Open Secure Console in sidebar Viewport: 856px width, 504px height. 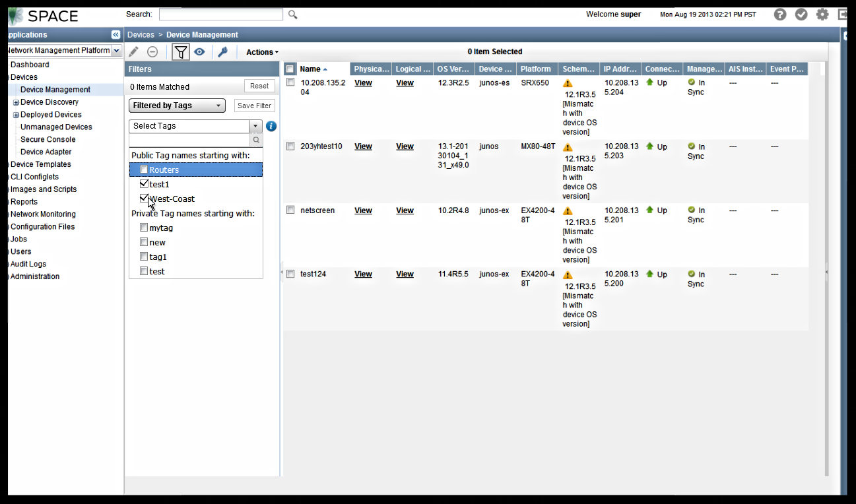click(48, 139)
